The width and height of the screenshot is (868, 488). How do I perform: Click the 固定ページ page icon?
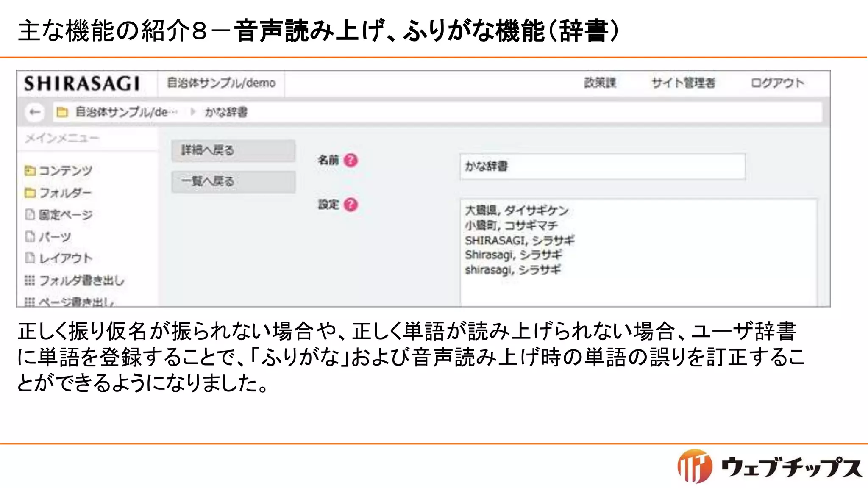coord(30,215)
